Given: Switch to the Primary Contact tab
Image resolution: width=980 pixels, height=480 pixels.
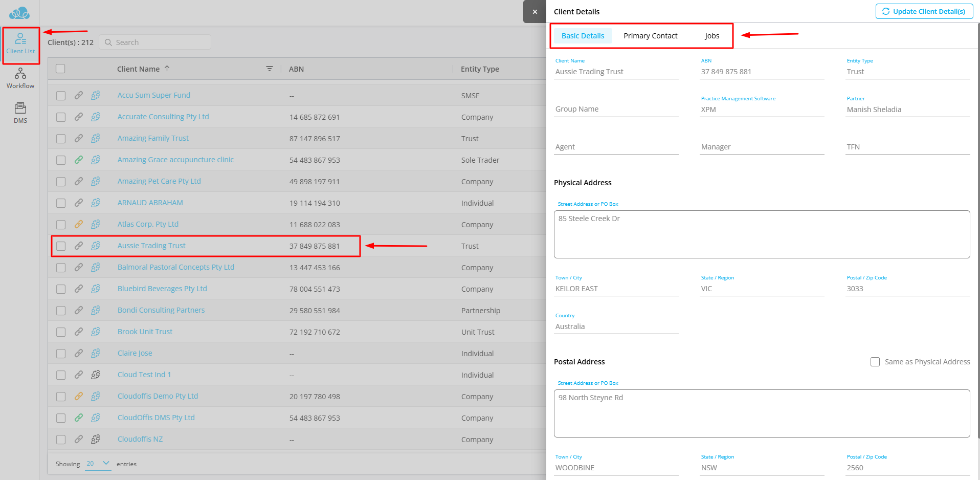Looking at the screenshot, I should (650, 36).
